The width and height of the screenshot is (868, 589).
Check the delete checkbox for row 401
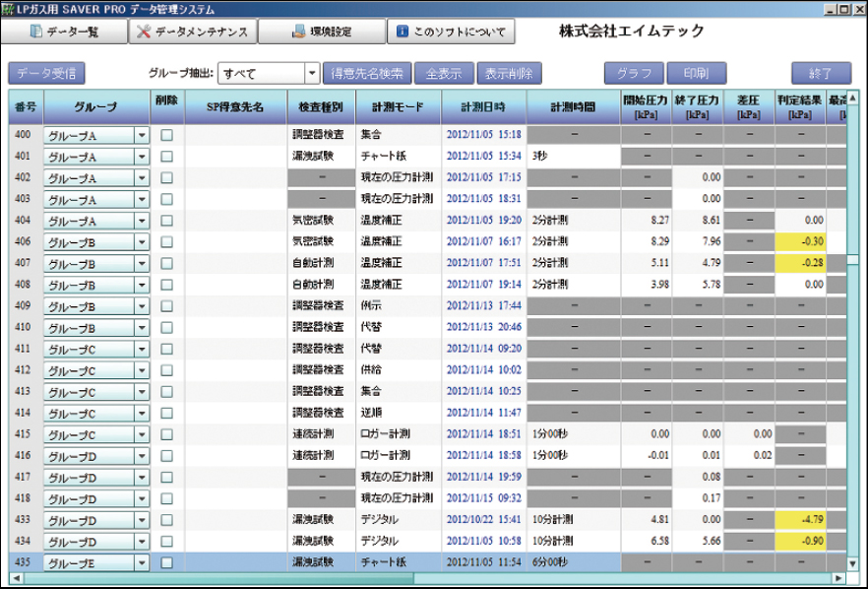166,157
